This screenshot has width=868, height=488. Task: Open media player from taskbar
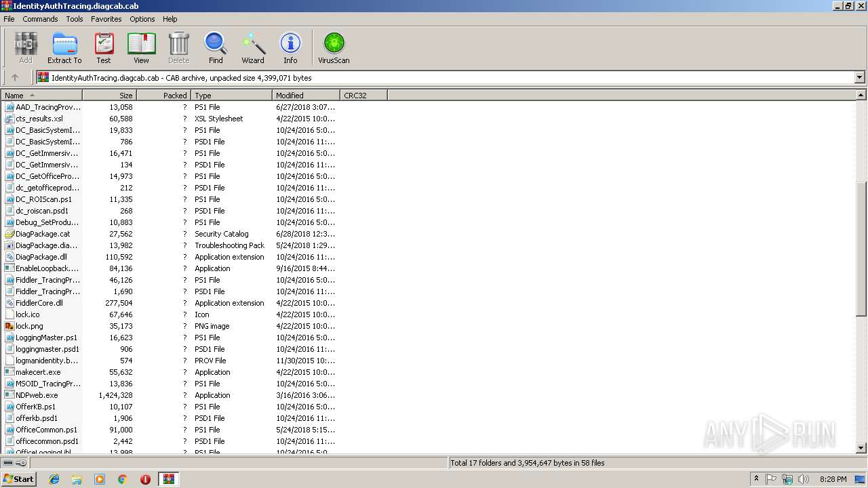click(x=100, y=479)
